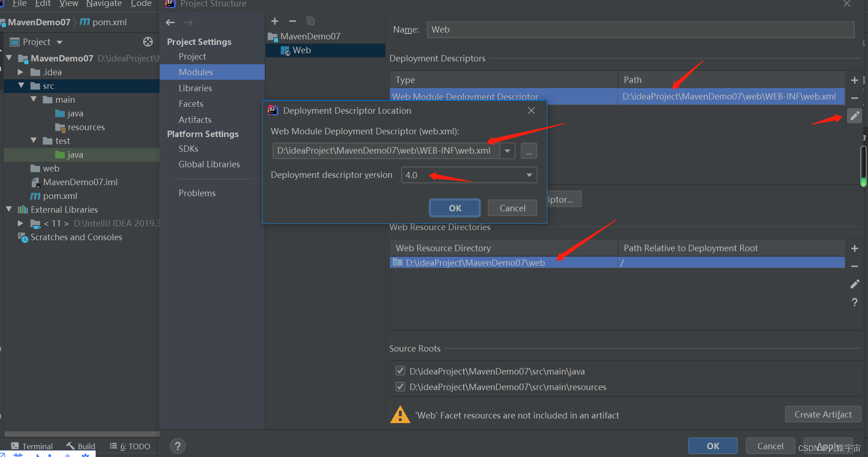Click the Create Artifact button
868x457 pixels.
pyautogui.click(x=823, y=414)
